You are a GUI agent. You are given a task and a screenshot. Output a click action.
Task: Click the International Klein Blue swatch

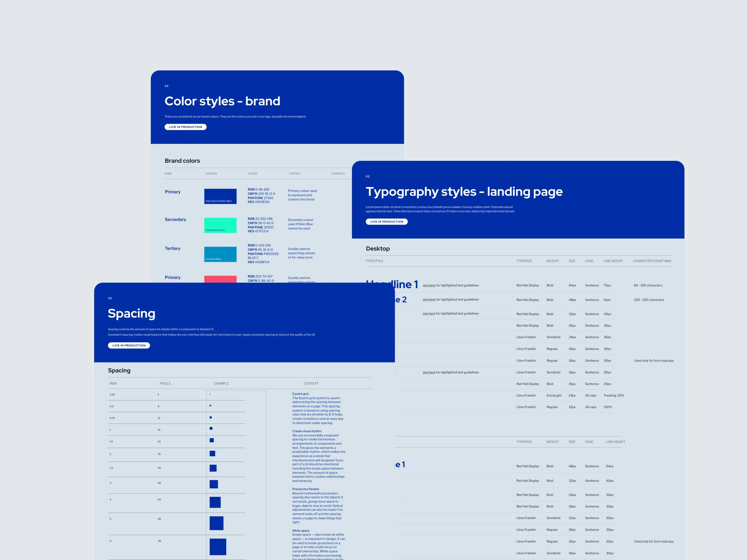[x=220, y=196]
